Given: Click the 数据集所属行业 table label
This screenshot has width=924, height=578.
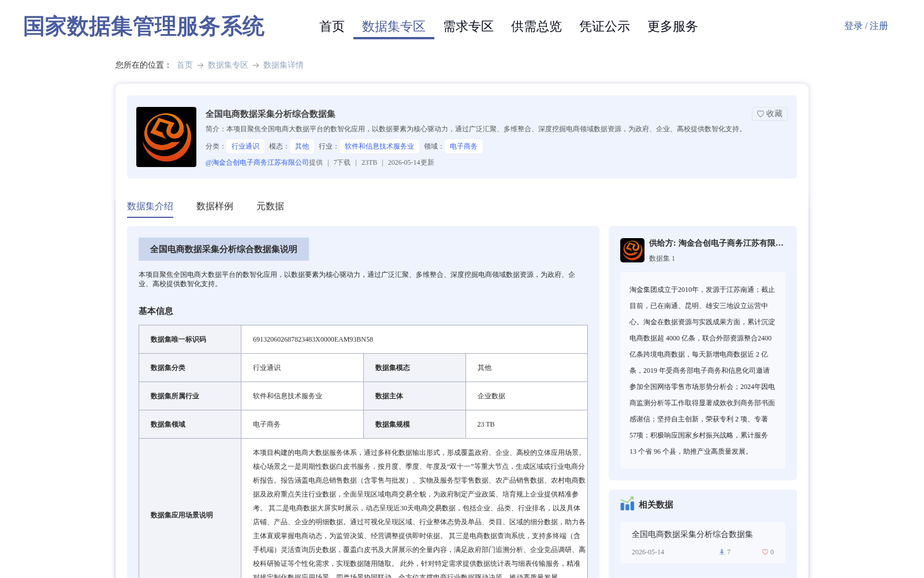Looking at the screenshot, I should coord(175,396).
